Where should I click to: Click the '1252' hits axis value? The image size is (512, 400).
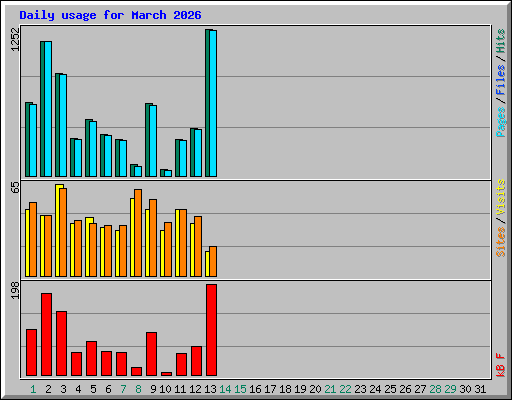15,39
